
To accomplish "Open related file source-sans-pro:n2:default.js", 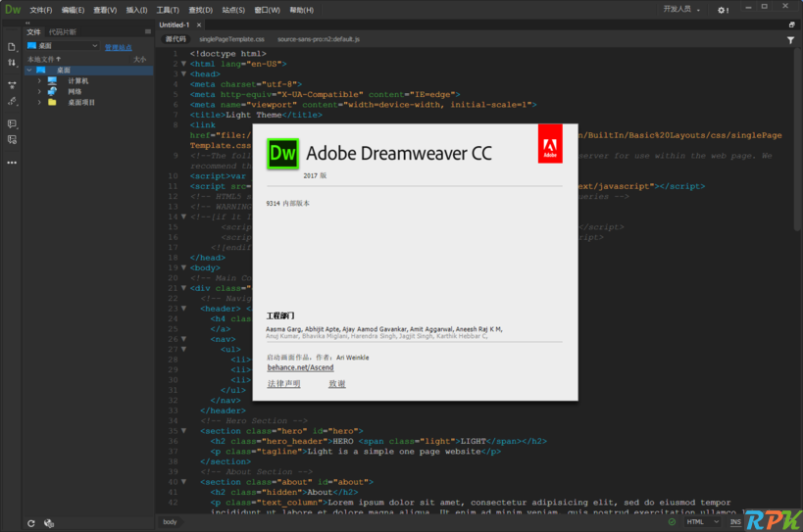I will tap(319, 39).
